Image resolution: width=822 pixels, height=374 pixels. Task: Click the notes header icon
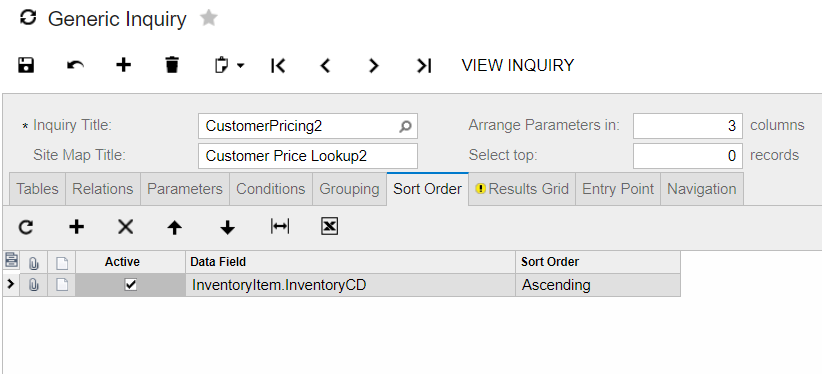pyautogui.click(x=62, y=262)
